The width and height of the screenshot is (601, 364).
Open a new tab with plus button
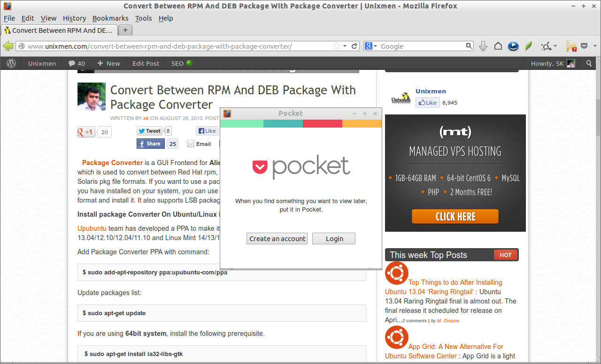pos(125,30)
